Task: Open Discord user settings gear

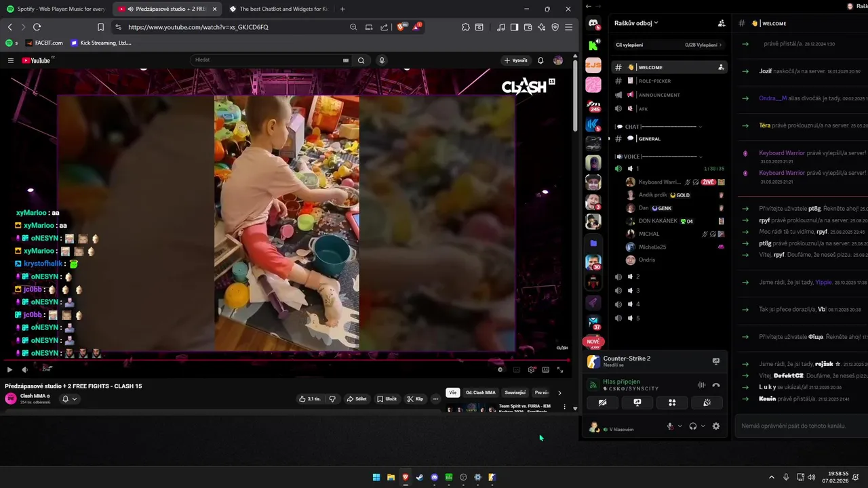Action: click(x=715, y=426)
